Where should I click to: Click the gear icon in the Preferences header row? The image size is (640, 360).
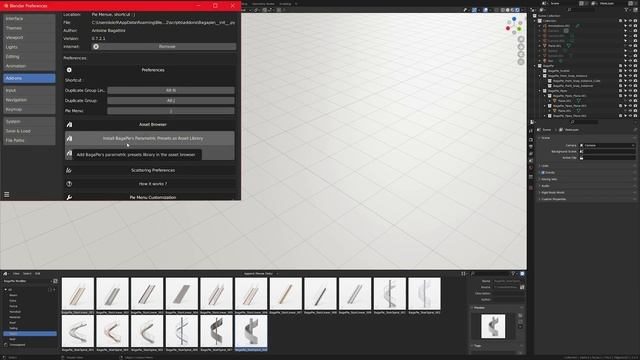[x=69, y=70]
